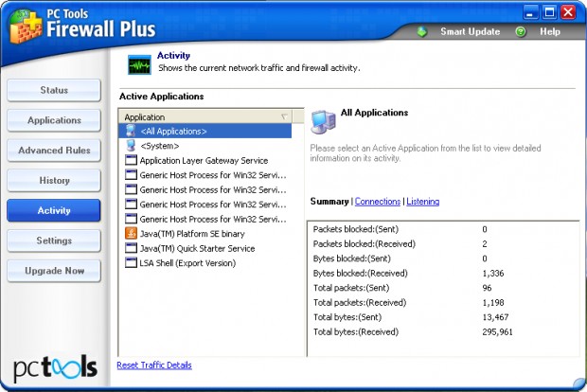Click the PC Tools Firewall Plus logo icon
Viewport: 587px width, 392px height.
[26, 27]
